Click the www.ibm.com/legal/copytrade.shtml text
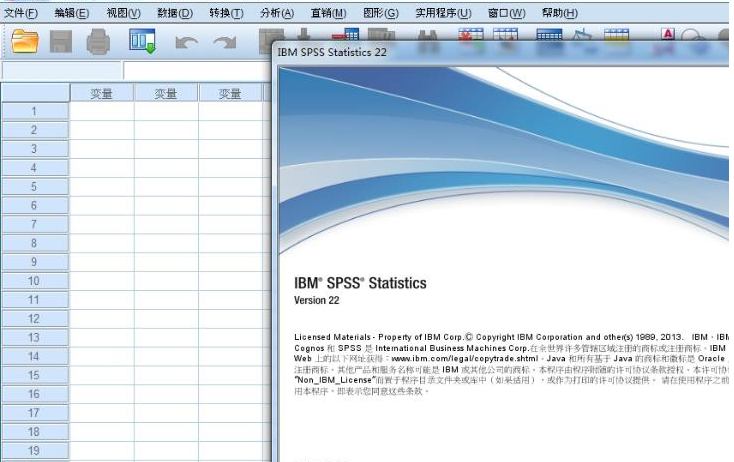The image size is (734, 462). tap(465, 359)
